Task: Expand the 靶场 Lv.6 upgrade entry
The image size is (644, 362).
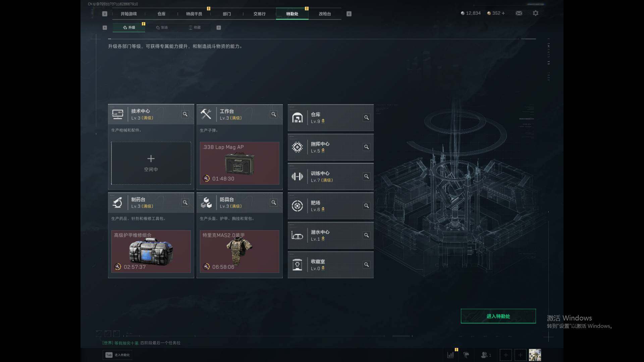Action: pyautogui.click(x=330, y=206)
